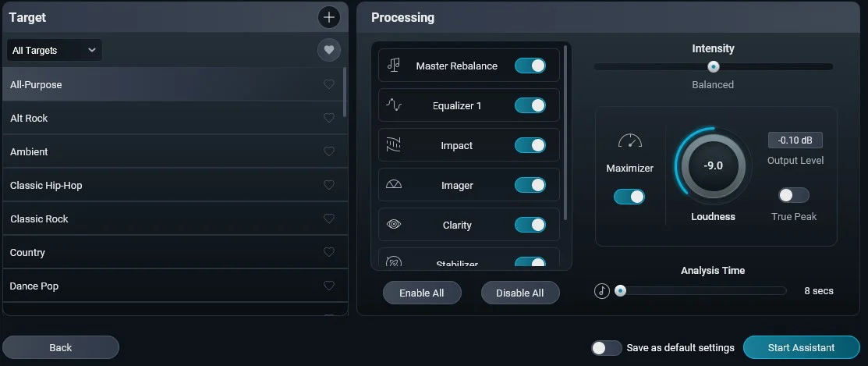This screenshot has width=868, height=366.
Task: Turn off the Stabilizer module switch
Action: pyautogui.click(x=530, y=263)
